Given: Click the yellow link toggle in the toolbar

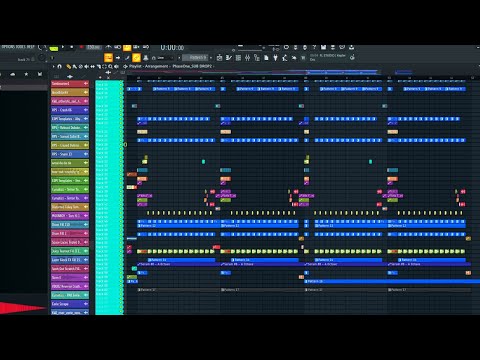Looking at the screenshot, I should [136, 58].
